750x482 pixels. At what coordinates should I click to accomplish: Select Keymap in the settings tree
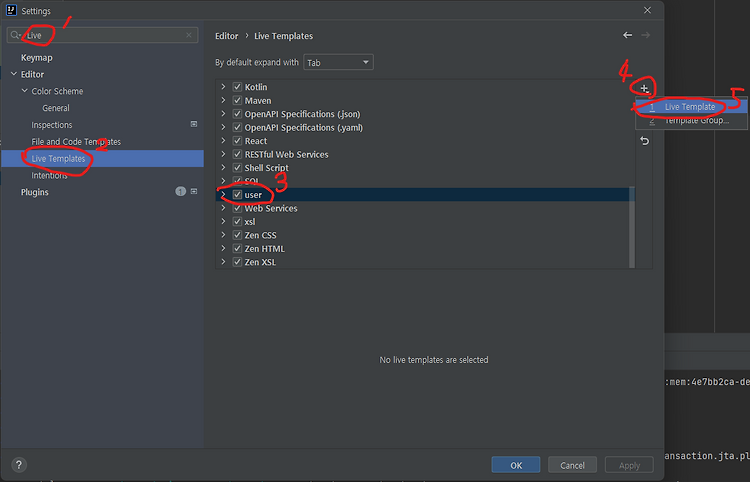tap(37, 57)
